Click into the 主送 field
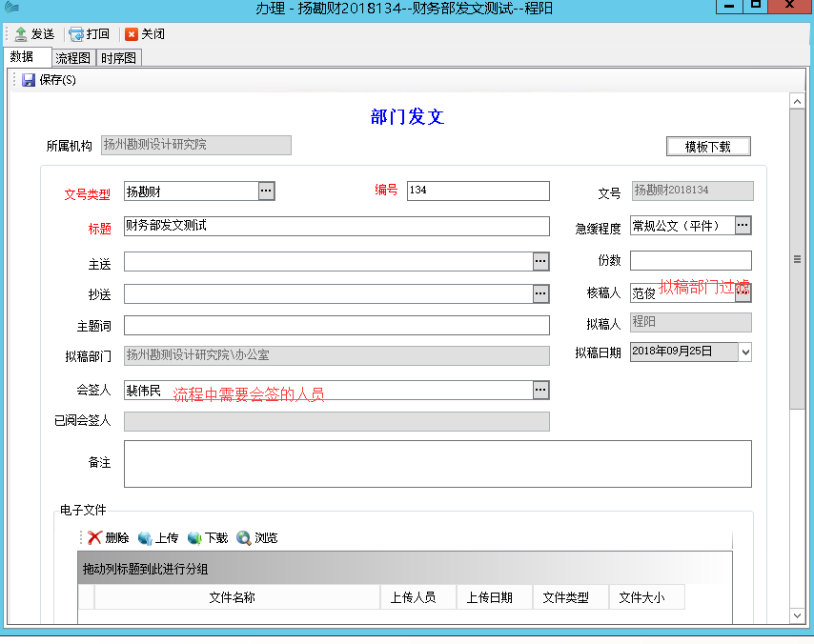This screenshot has height=644, width=814. click(329, 262)
